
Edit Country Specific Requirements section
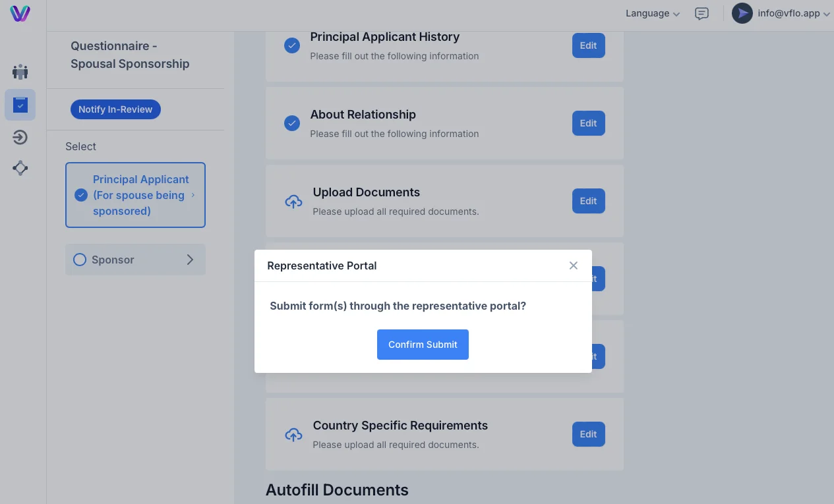click(x=588, y=434)
